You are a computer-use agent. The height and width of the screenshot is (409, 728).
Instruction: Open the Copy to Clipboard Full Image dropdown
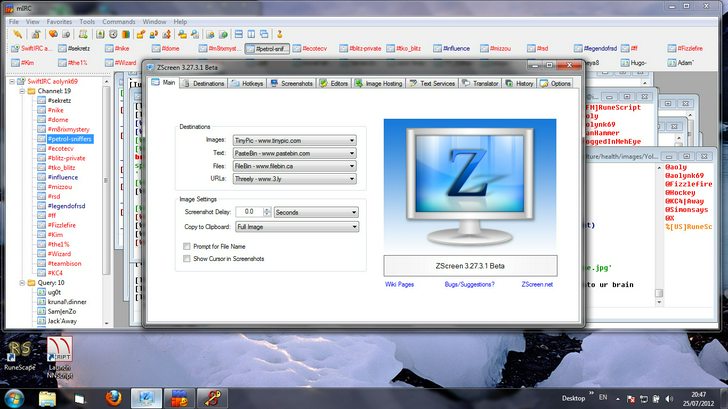coord(297,227)
